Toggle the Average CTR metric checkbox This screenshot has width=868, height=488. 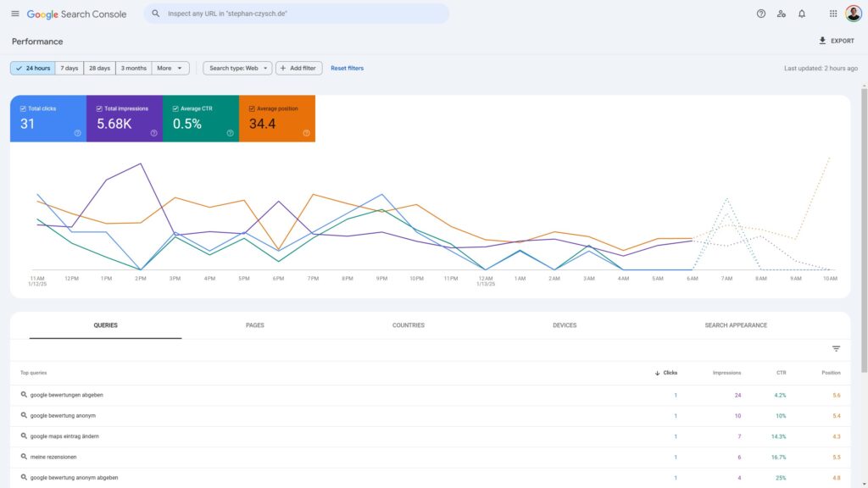pos(175,109)
